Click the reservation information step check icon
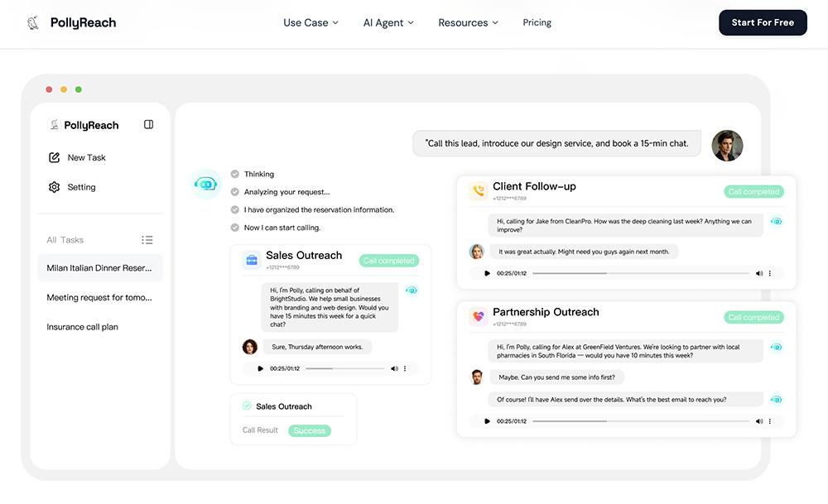Screen dimensions: 828x504 click(x=235, y=209)
